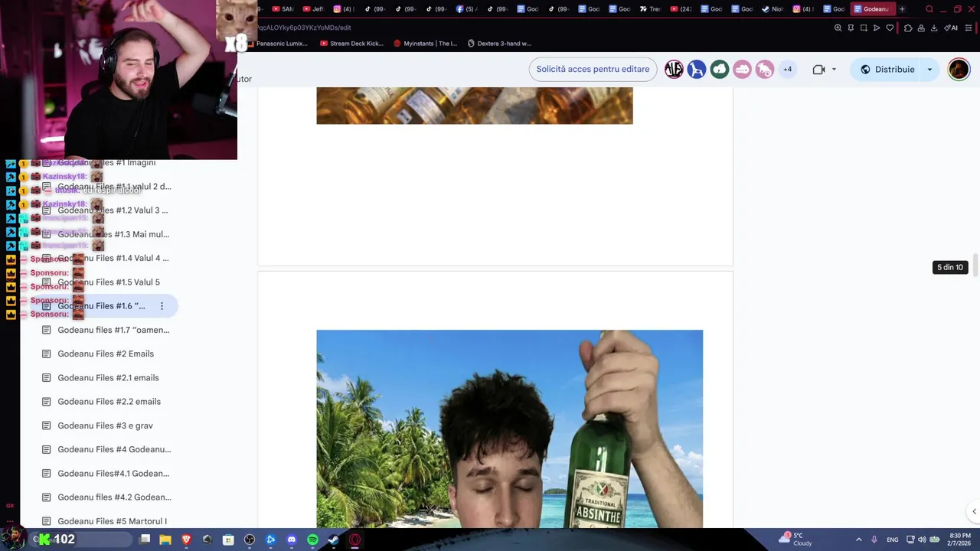This screenshot has height=551, width=980.
Task: Open the browser AI assistant button
Action: (x=951, y=28)
